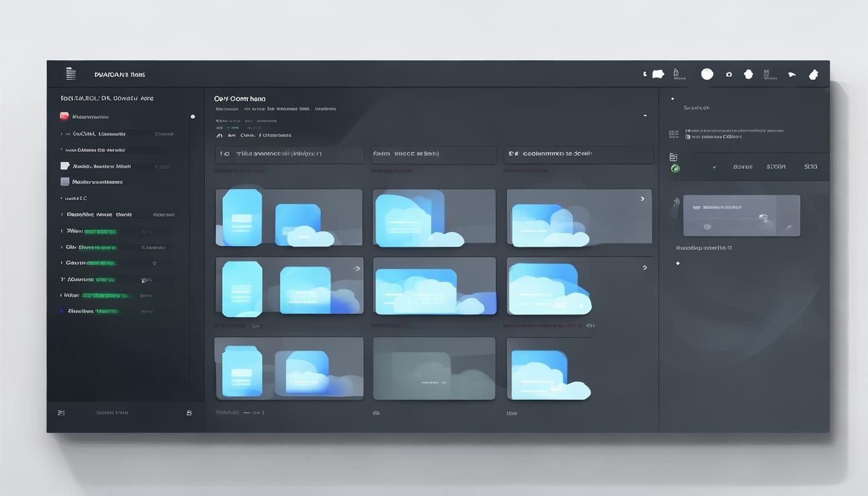Expand the chevron on the middle-left cloud card
Screen dimensions: 868x496
point(356,268)
